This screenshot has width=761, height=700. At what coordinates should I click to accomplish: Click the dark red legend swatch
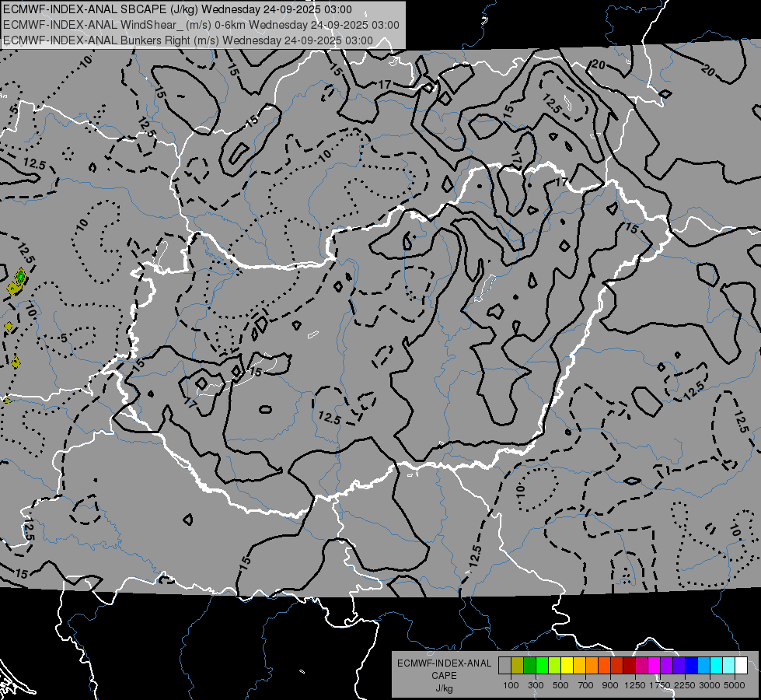pos(629,665)
